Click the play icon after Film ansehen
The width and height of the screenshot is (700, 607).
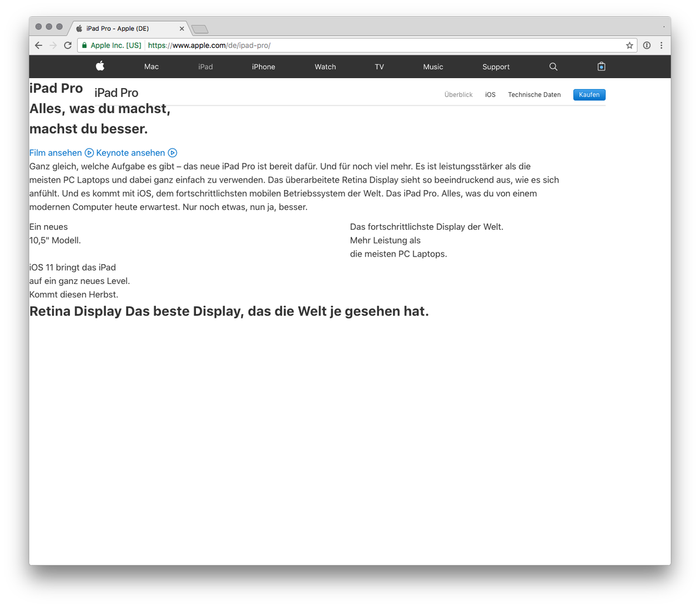89,153
